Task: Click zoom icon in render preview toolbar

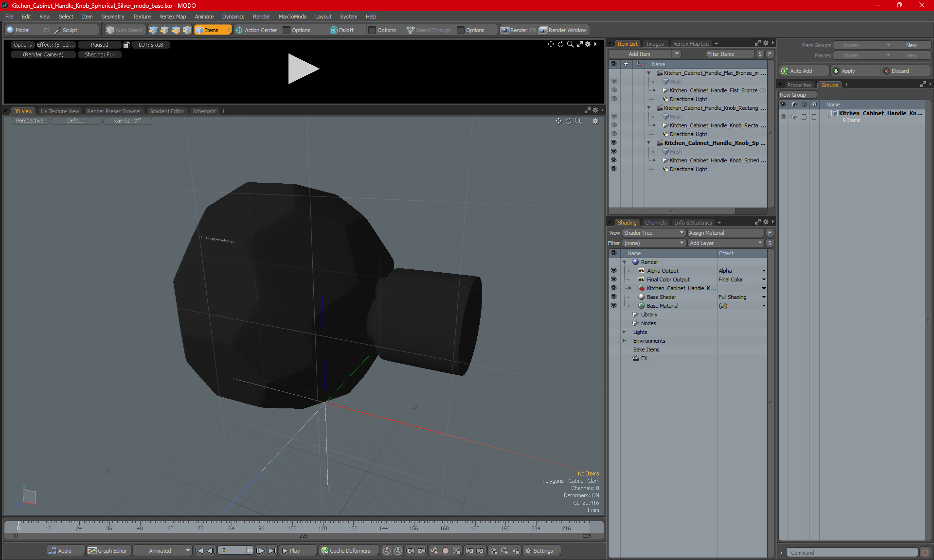Action: click(570, 44)
